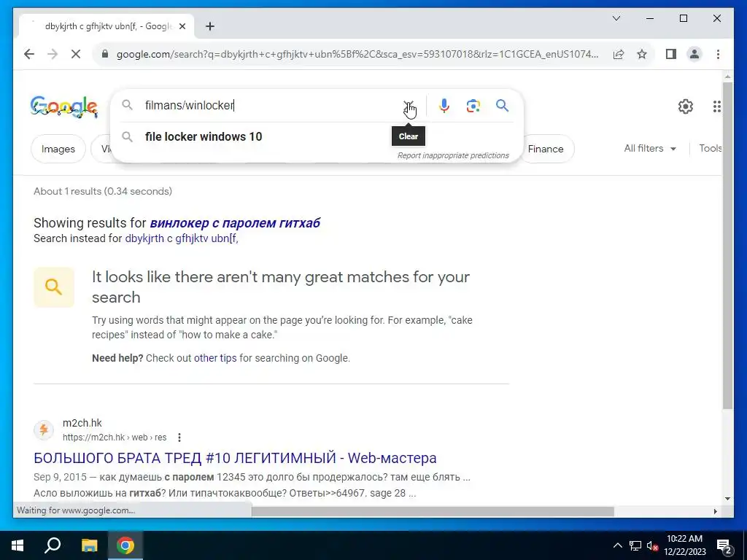The height and width of the screenshot is (560, 747).
Task: View site info via the lock icon
Action: tap(105, 54)
